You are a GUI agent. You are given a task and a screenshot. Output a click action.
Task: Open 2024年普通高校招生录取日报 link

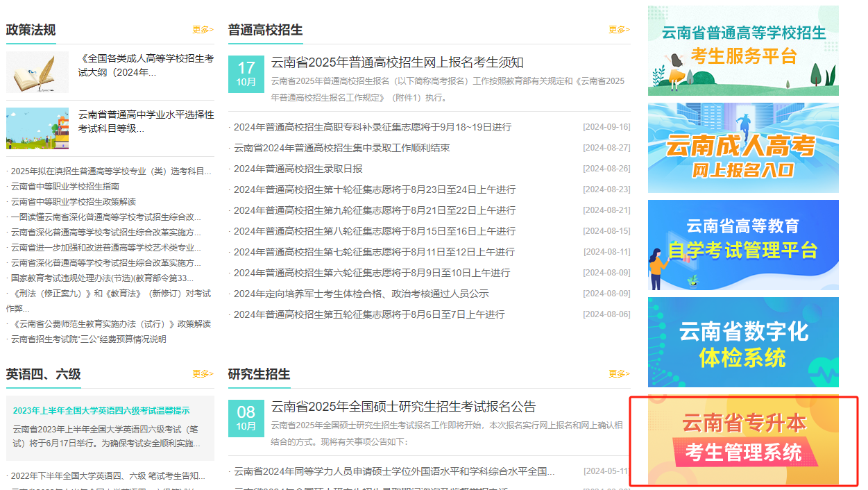298,169
